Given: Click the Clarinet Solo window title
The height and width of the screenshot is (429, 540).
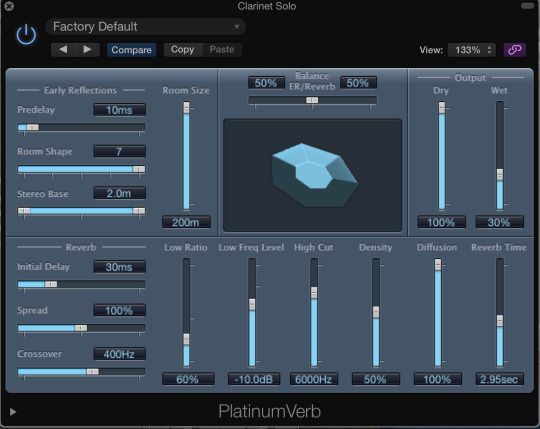Looking at the screenshot, I should [x=267, y=6].
